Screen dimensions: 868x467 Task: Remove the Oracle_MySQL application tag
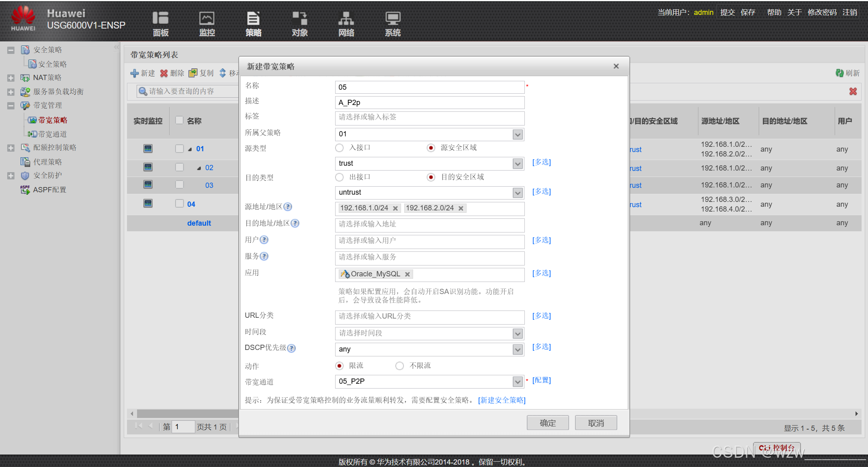click(407, 274)
